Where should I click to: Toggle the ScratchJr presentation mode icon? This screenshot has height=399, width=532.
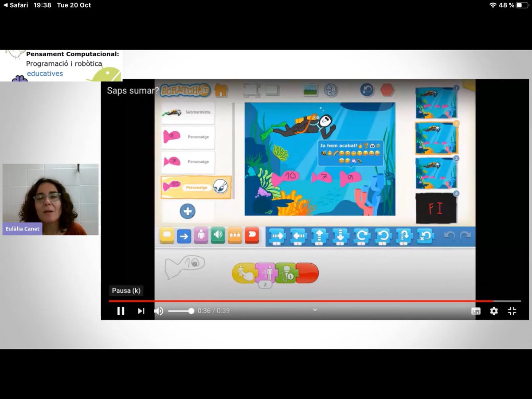tap(251, 90)
